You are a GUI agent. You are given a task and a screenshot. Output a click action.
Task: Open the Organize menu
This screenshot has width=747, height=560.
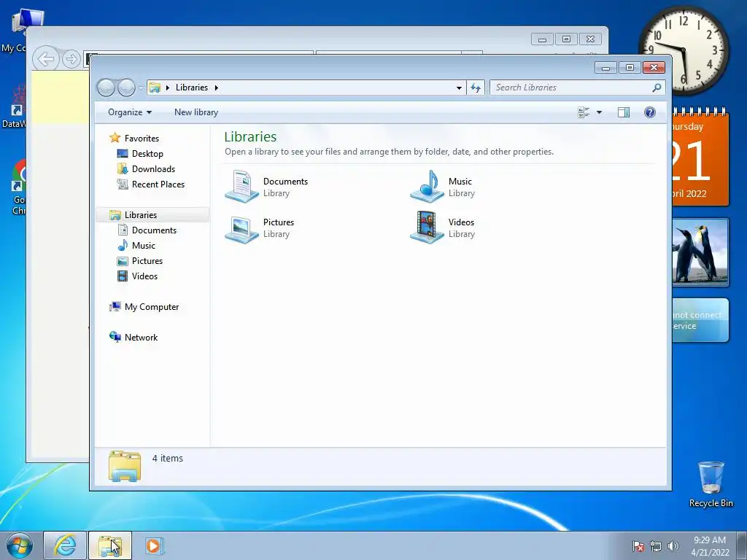click(130, 112)
